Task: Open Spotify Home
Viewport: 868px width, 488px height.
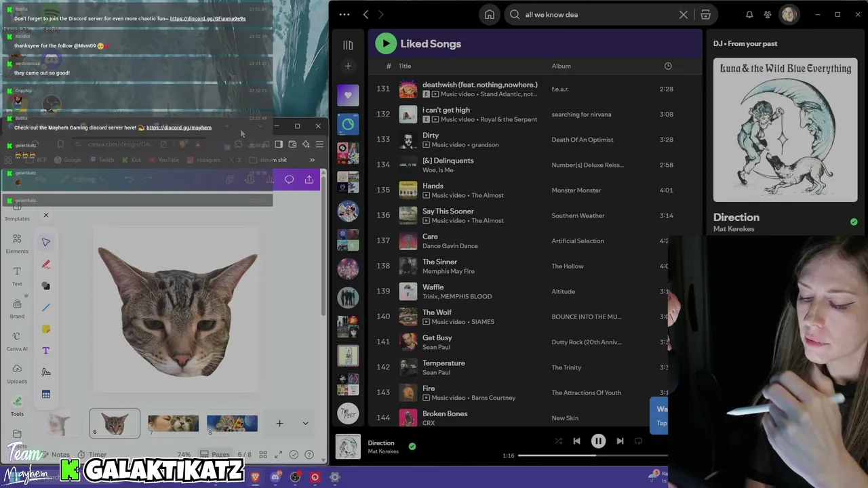Action: (x=490, y=15)
